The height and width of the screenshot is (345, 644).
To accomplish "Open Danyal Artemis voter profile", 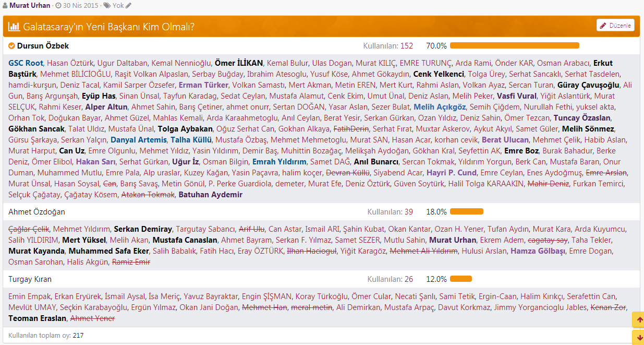I will tap(138, 140).
